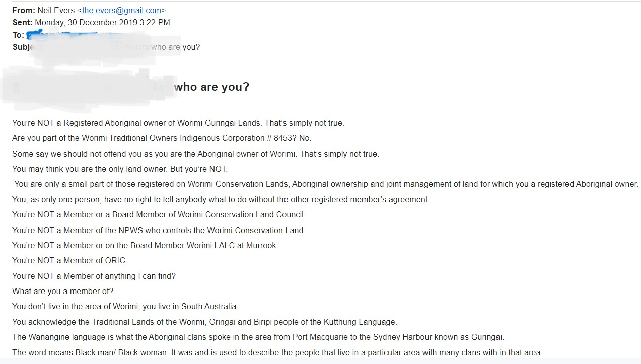The image size is (641, 364).
Task: Click the the.evers@gmail.com email link
Action: click(x=121, y=10)
